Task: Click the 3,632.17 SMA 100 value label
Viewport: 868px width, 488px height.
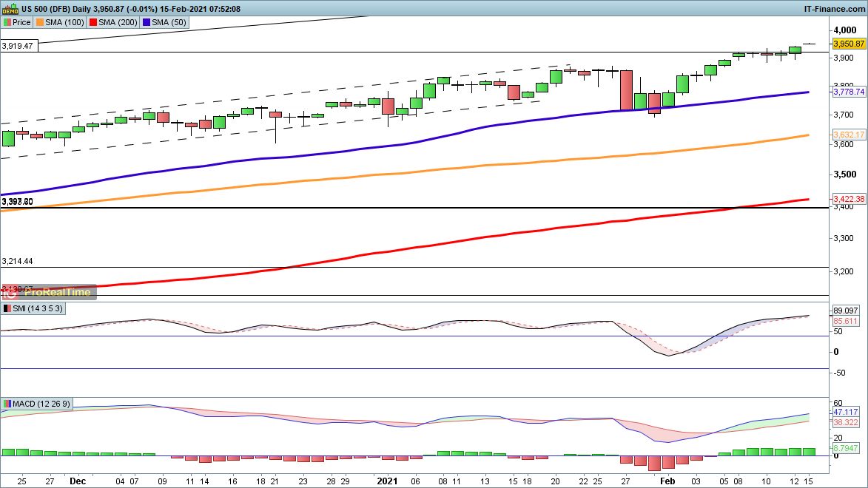Action: [x=849, y=135]
